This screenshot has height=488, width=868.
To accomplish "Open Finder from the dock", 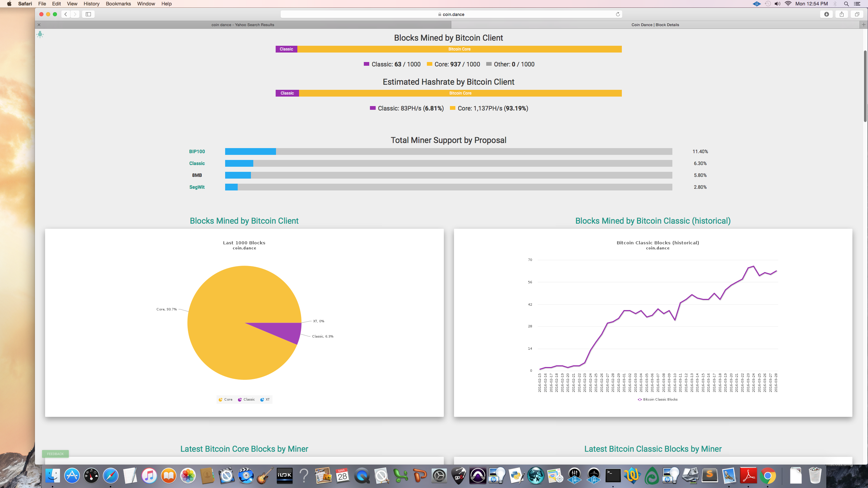I will click(x=53, y=476).
